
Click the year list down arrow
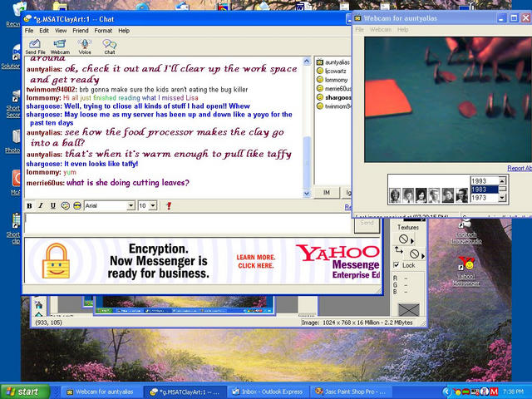click(x=502, y=198)
